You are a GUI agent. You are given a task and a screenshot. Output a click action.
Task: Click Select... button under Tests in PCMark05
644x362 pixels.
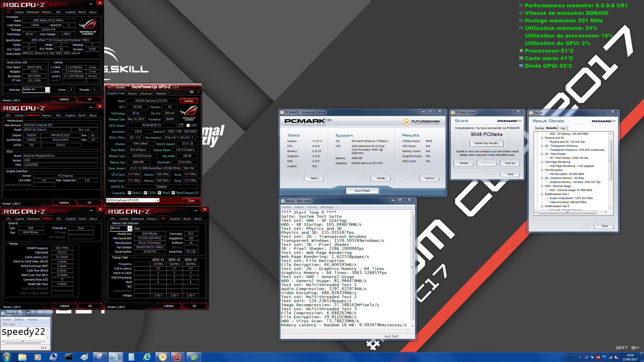tap(315, 178)
